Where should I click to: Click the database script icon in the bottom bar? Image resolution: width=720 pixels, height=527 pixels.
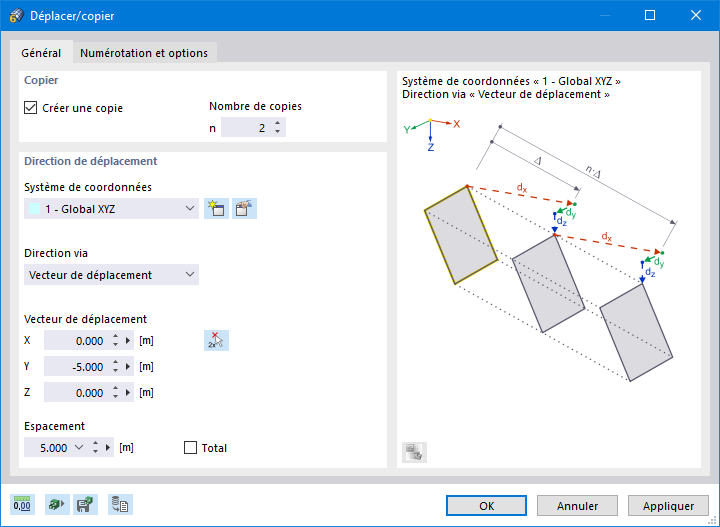pyautogui.click(x=120, y=505)
